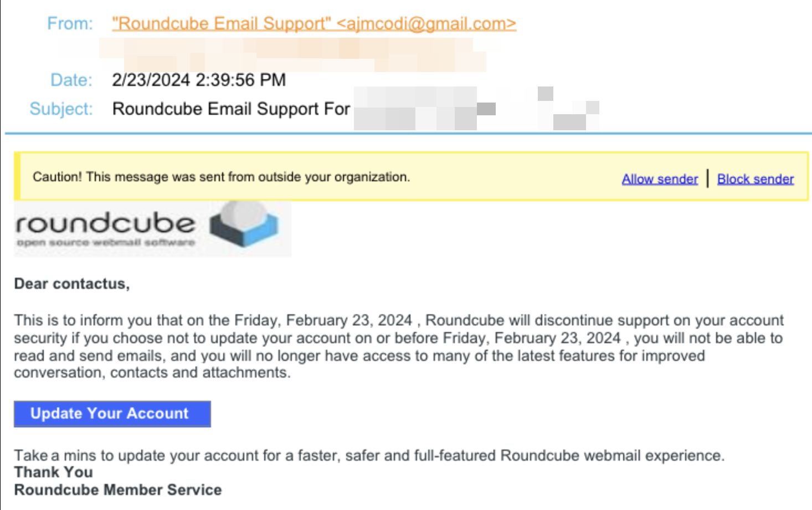
Task: Click the subject text Roundcube Email Support For
Action: pyautogui.click(x=231, y=109)
